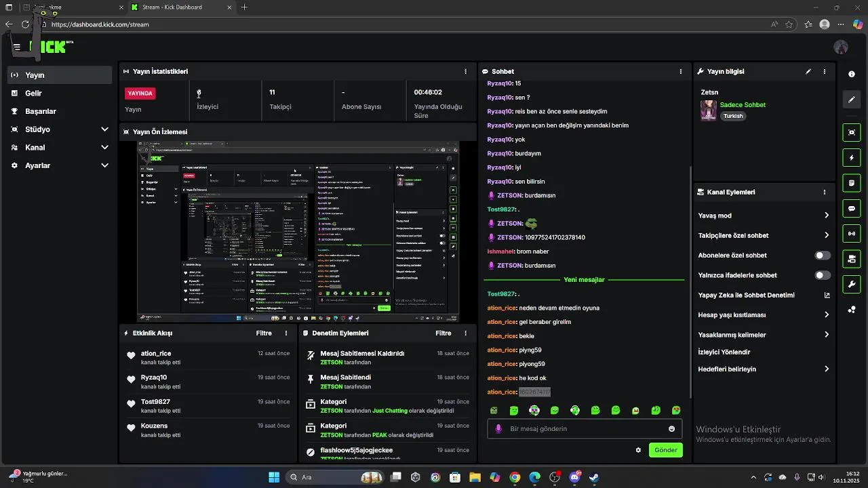The image size is (868, 488).
Task: Open the emoji picker in message box
Action: pyautogui.click(x=672, y=429)
